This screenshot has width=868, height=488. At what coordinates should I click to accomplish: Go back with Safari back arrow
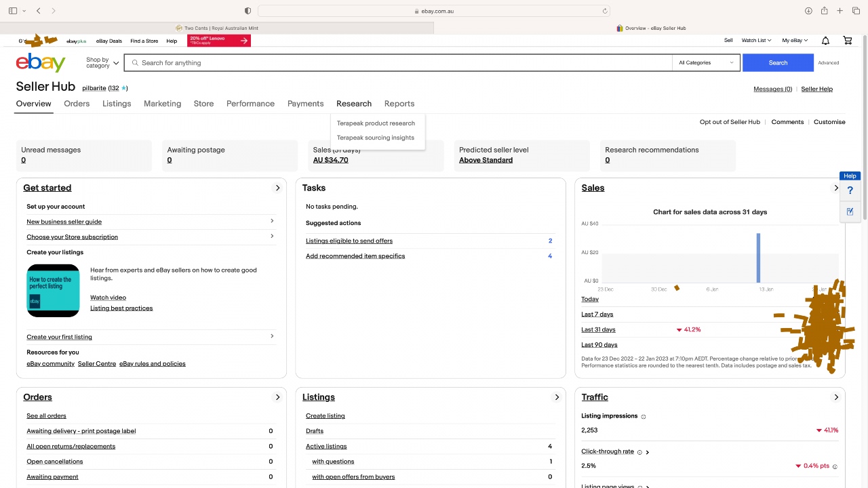39,11
